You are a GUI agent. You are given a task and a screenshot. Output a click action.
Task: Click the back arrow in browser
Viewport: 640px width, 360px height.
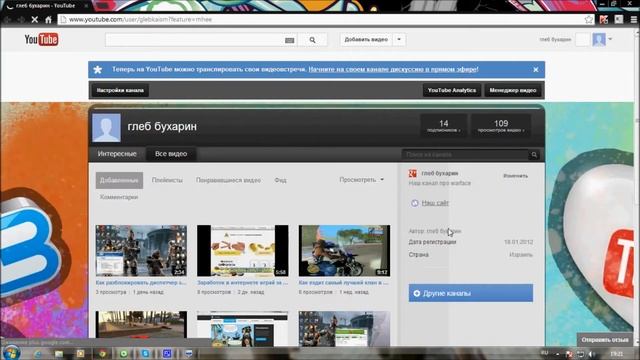(x=8, y=19)
